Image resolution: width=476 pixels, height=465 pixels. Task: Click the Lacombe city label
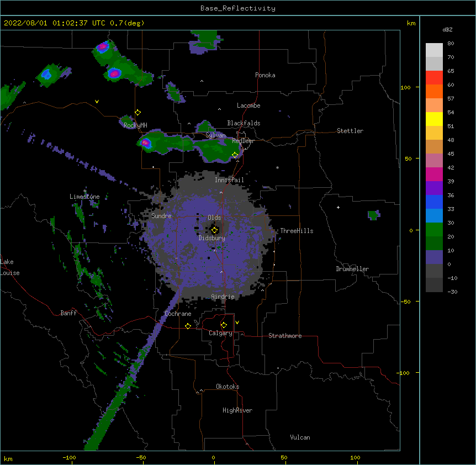pyautogui.click(x=248, y=105)
